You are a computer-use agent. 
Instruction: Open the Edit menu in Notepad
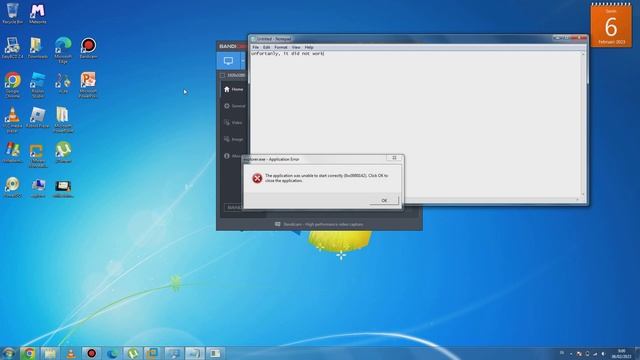[x=266, y=47]
